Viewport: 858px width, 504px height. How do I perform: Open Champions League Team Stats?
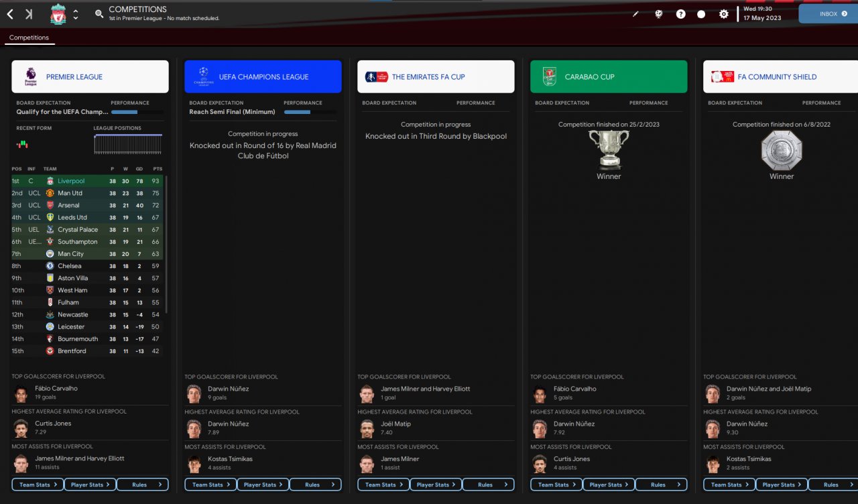tap(210, 485)
